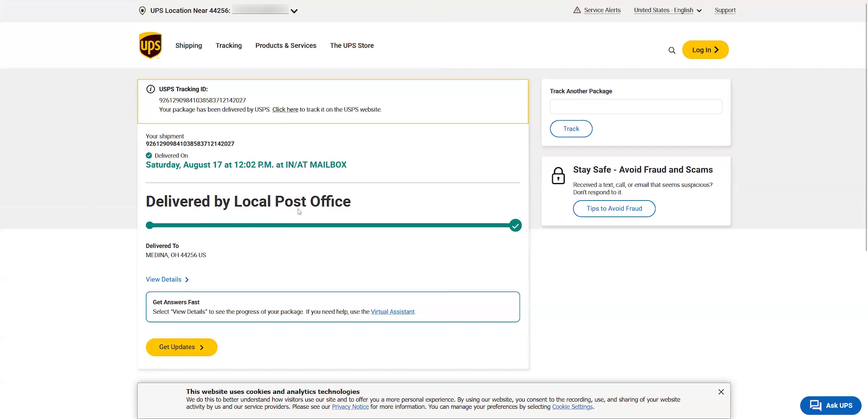868x419 pixels.
Task: Open the Cookie Settings link
Action: (x=572, y=407)
